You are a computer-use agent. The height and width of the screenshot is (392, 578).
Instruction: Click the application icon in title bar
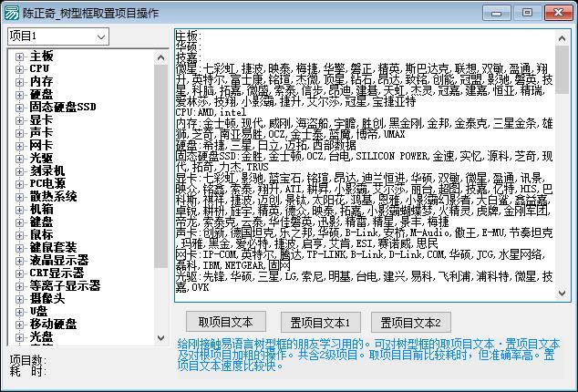click(12, 13)
